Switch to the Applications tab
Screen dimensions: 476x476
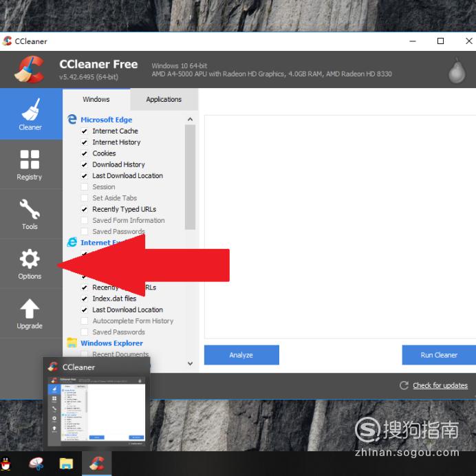point(164,99)
